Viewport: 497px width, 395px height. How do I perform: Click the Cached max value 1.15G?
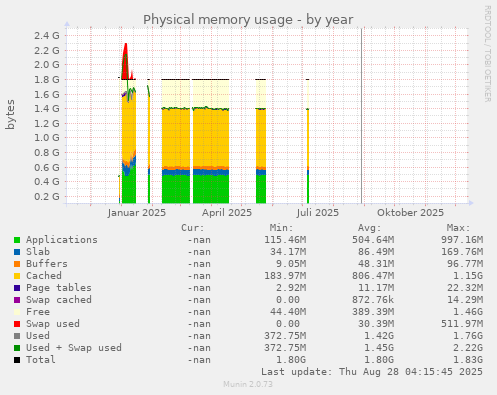(468, 276)
